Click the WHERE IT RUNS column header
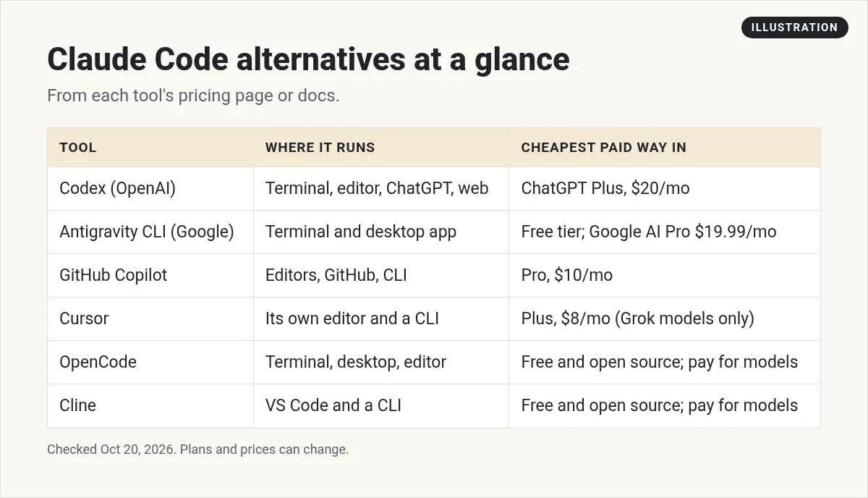This screenshot has width=868, height=498. click(381, 148)
